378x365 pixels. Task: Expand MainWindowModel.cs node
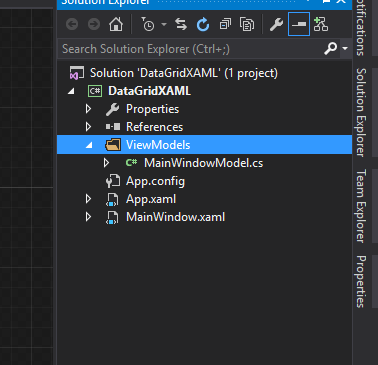(106, 163)
